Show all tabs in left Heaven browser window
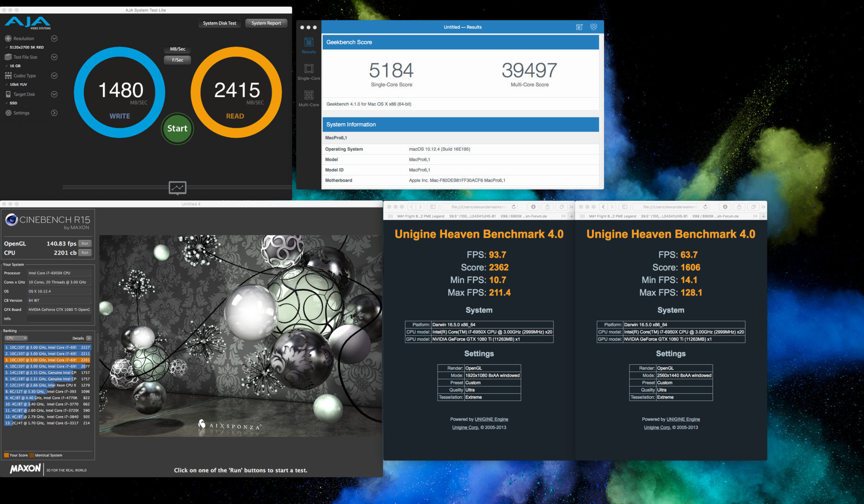Screen dimensions: 864x504 [562, 207]
